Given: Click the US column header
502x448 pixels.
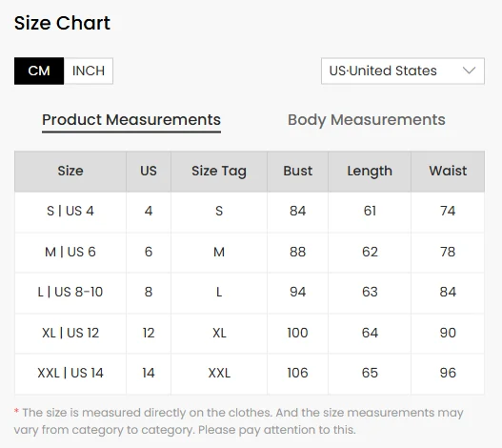Looking at the screenshot, I should click(x=149, y=172).
